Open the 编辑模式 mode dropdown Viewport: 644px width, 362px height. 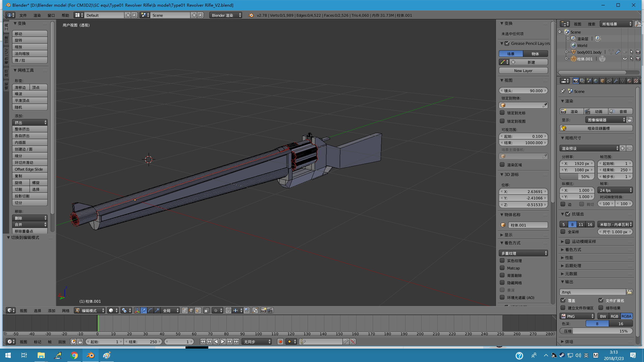[x=90, y=311]
